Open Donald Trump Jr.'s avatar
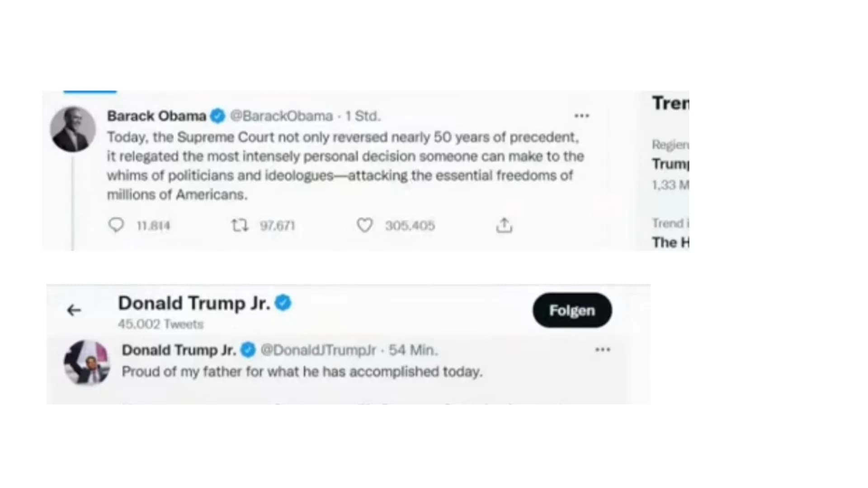Viewport: 868px width, 488px height. pyautogui.click(x=87, y=363)
